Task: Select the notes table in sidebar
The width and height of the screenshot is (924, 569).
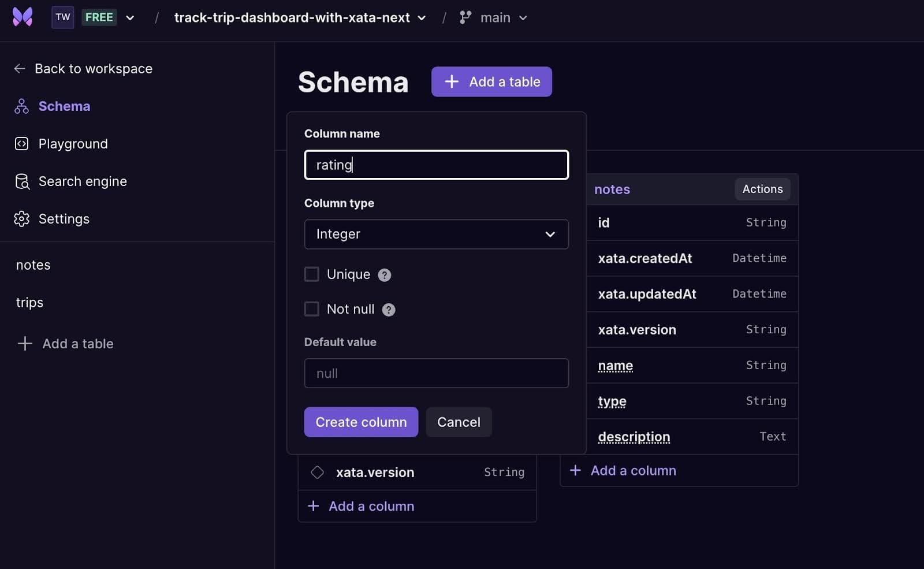Action: click(x=33, y=265)
